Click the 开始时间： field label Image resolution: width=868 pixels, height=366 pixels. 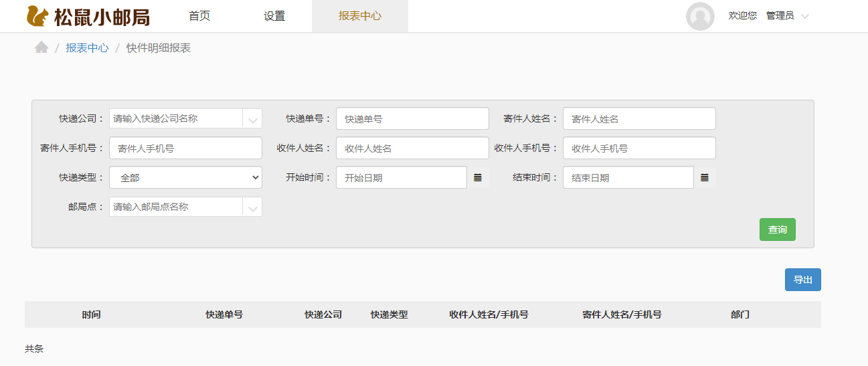click(309, 177)
